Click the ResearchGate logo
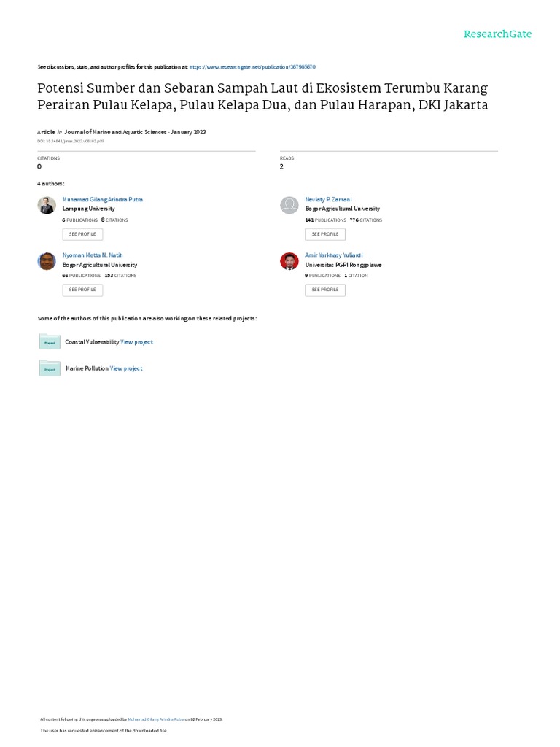 497,34
